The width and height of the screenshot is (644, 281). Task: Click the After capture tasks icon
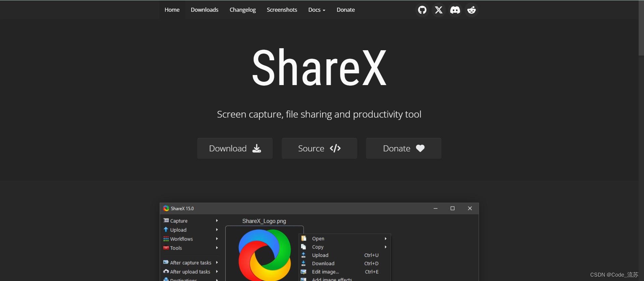(x=166, y=262)
